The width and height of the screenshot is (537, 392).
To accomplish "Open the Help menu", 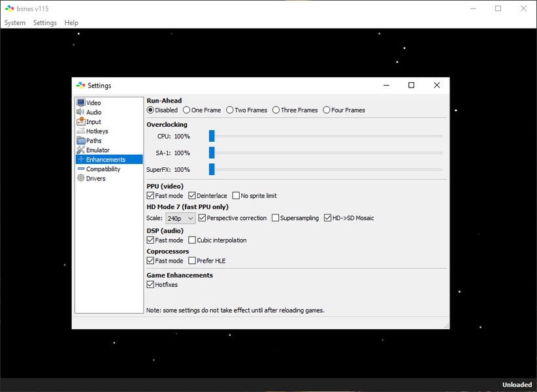I will coord(71,23).
